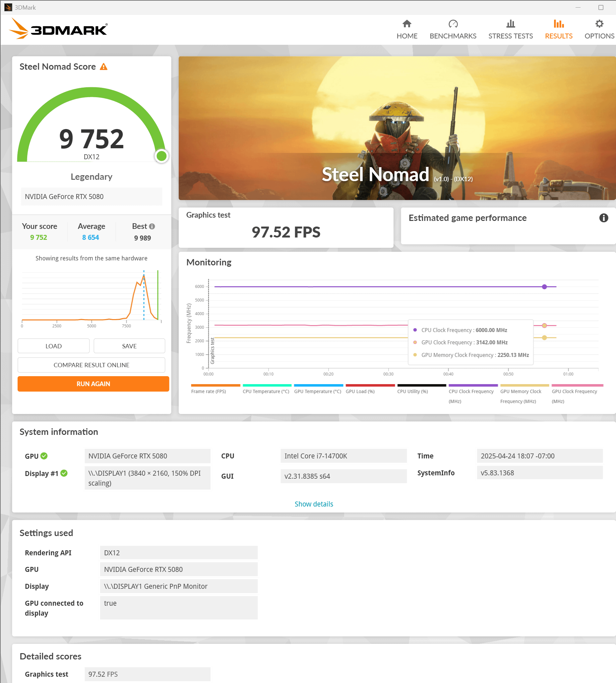The image size is (616, 683).
Task: Click the GUI version v2.31.8385 s64
Action: pos(343,476)
